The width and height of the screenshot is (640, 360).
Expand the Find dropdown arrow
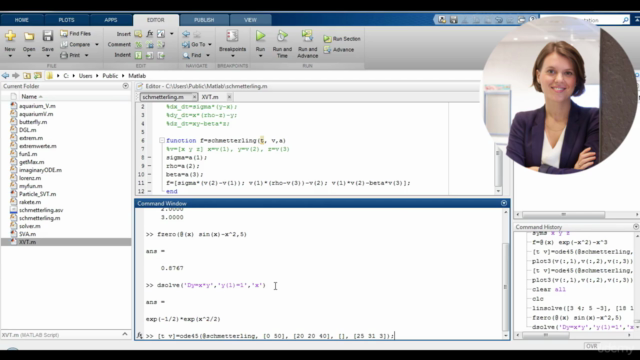[208, 56]
